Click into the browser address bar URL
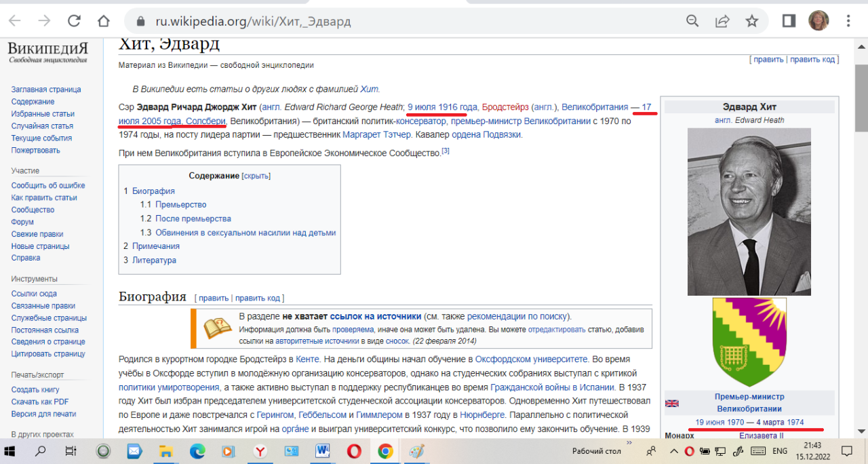Screen dimensions: 868x464 253,21
